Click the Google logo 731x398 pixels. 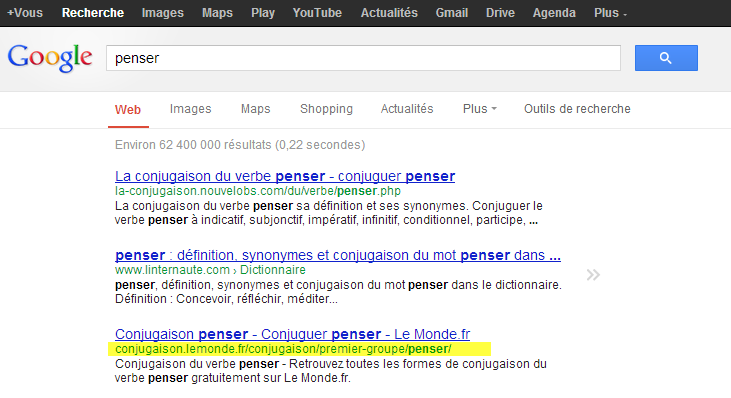(x=50, y=58)
